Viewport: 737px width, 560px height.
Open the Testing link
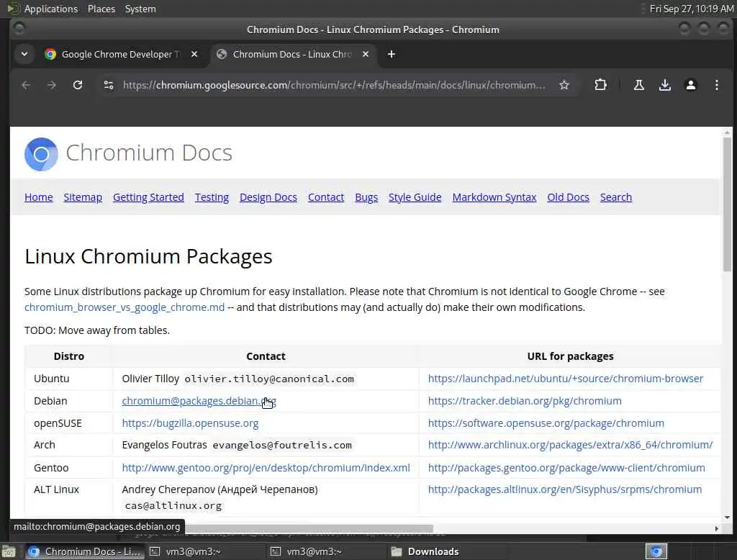coord(212,197)
